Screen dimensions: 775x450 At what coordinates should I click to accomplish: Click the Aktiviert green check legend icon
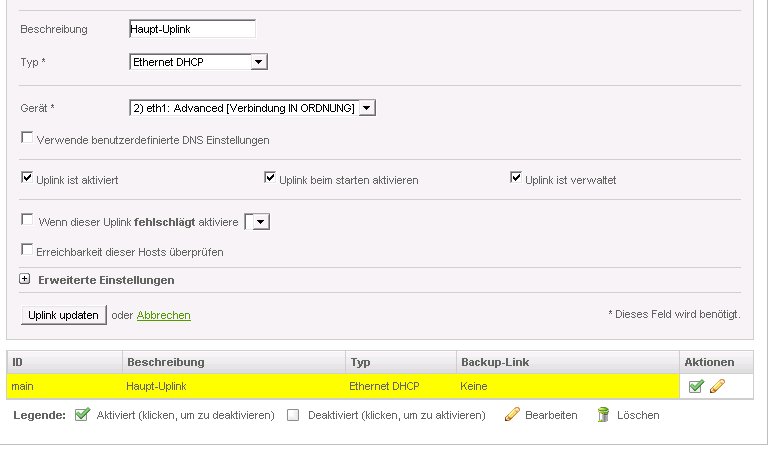pos(82,415)
